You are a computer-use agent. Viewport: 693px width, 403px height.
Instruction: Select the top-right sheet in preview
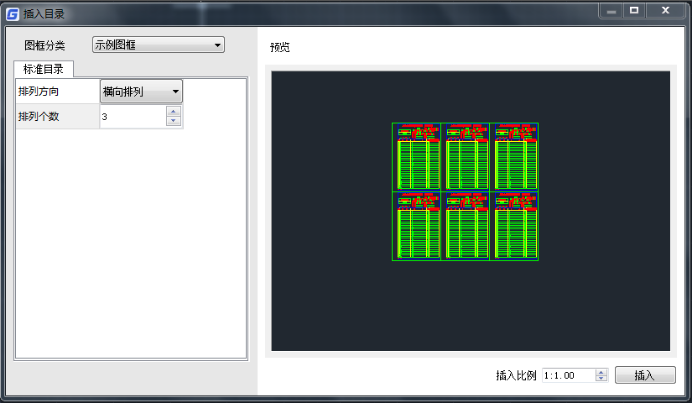point(514,156)
